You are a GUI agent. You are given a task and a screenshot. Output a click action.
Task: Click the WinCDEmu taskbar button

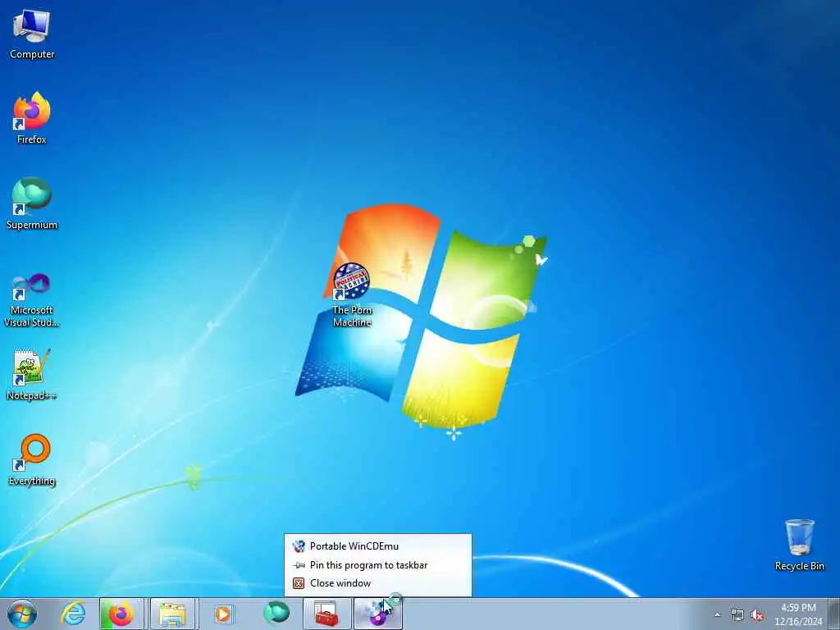tap(377, 614)
